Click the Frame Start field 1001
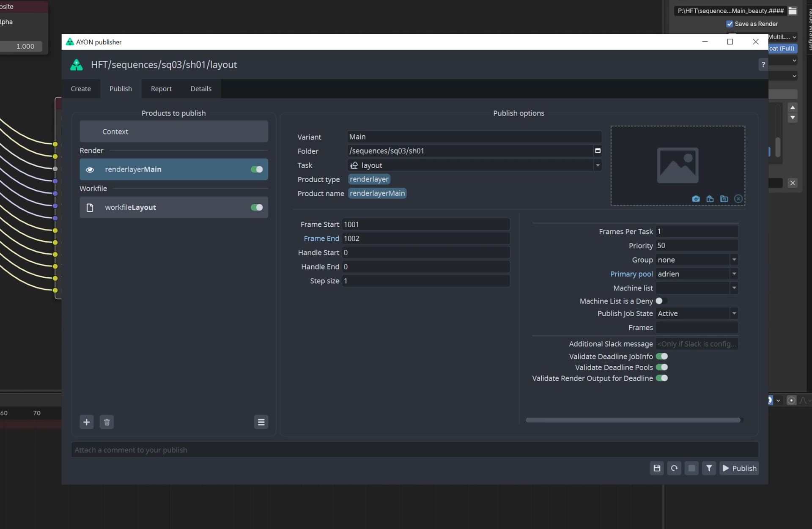Viewport: 812px width, 529px height. [x=426, y=225]
